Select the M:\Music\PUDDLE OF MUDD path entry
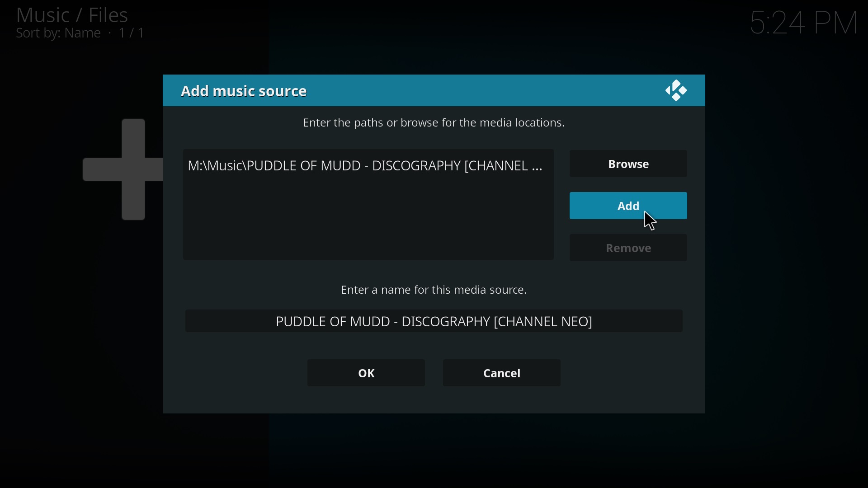Screen dimensions: 868x488 368,166
